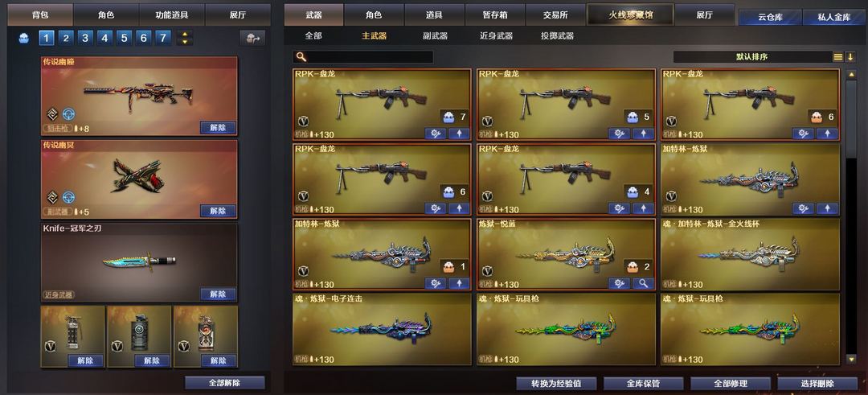Select backpack slot number 3

[x=85, y=39]
